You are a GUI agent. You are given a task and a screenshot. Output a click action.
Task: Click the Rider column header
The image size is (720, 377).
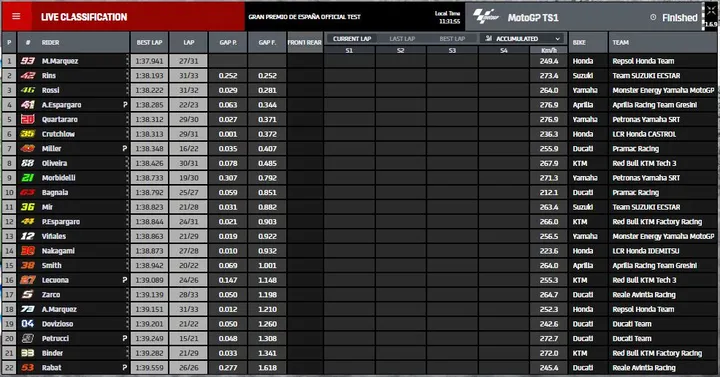(x=51, y=42)
